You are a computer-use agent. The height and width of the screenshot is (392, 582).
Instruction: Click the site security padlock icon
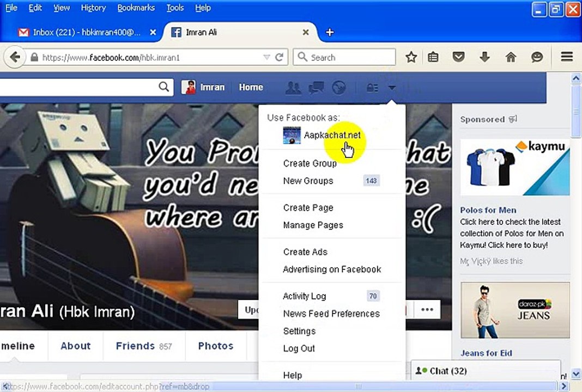(34, 58)
